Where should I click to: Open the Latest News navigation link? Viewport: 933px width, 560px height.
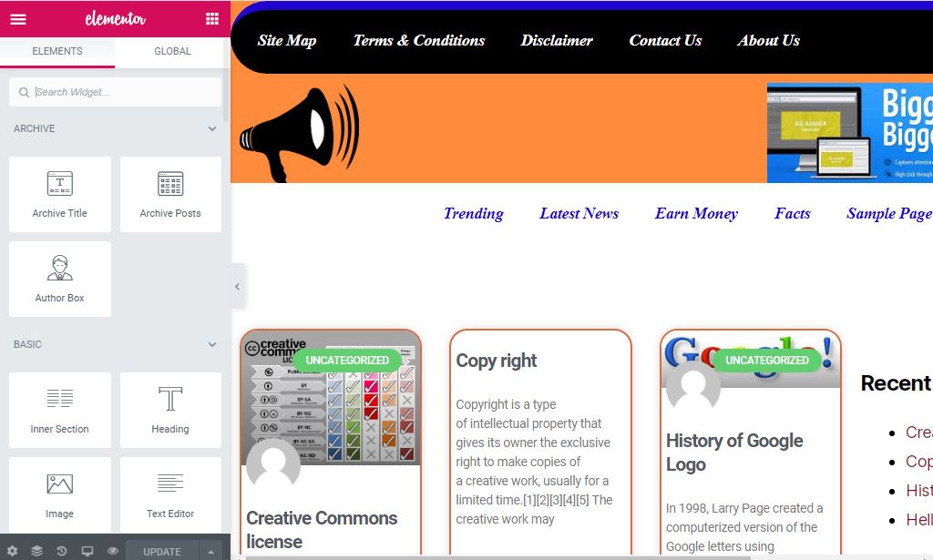[x=579, y=213]
